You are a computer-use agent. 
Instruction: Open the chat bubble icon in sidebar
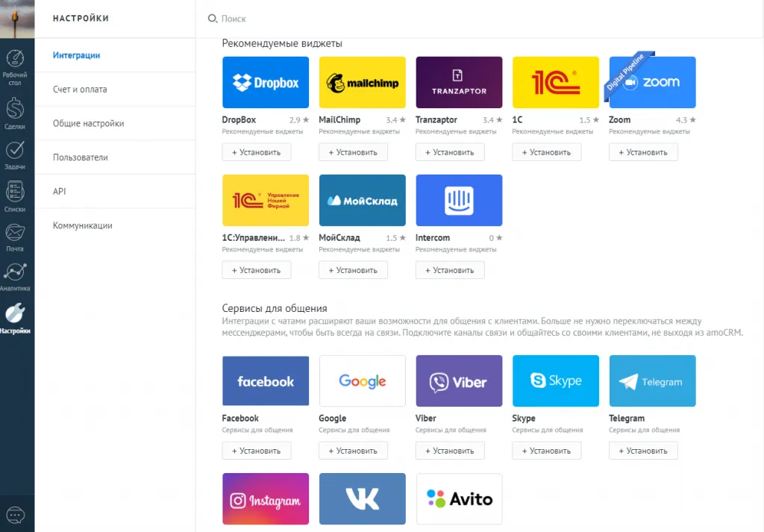(15, 515)
